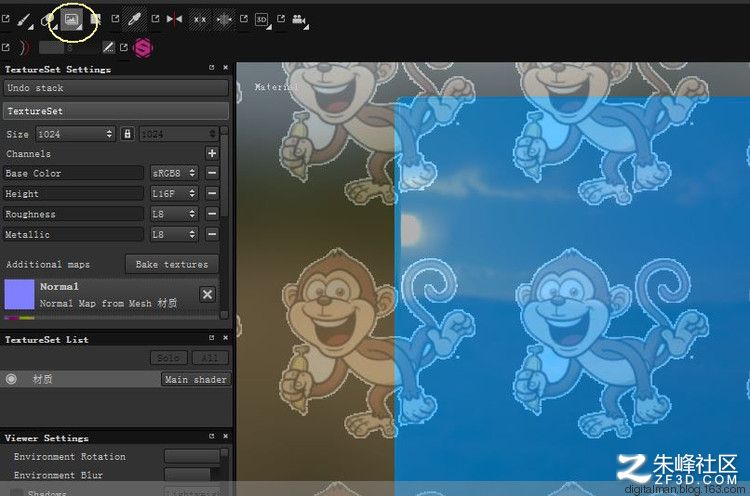Toggle the Shadows checkbox
This screenshot has height=496, width=750.
(17, 492)
